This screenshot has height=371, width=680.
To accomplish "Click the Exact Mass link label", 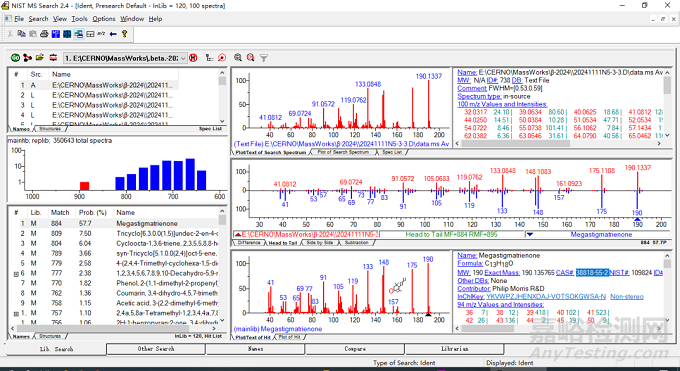I will 502,273.
